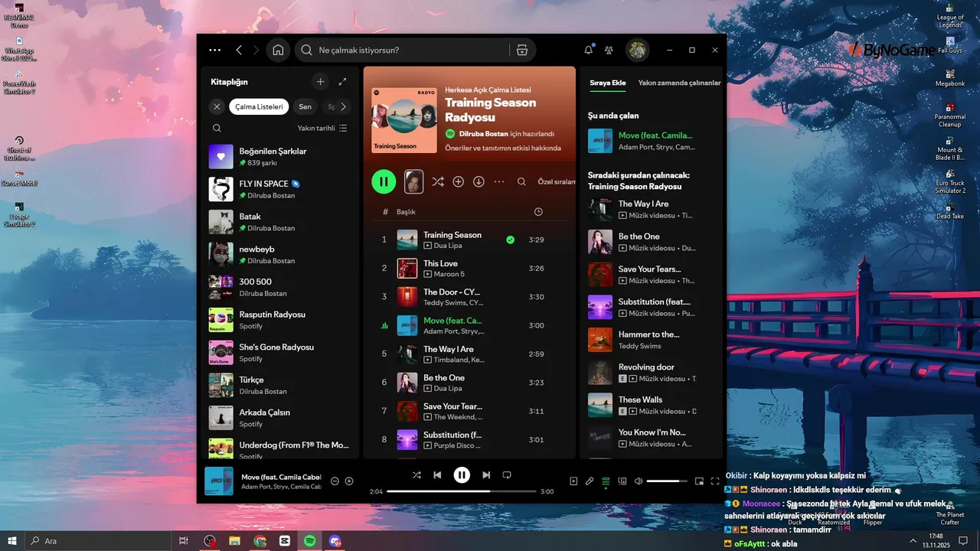
Task: Create new playlist with library plus icon
Action: pyautogui.click(x=321, y=82)
